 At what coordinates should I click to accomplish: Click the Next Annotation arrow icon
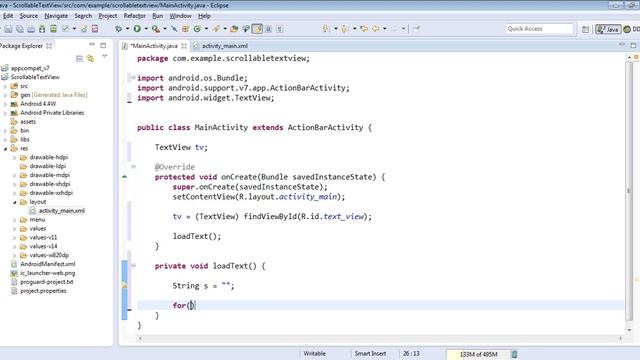point(325,29)
